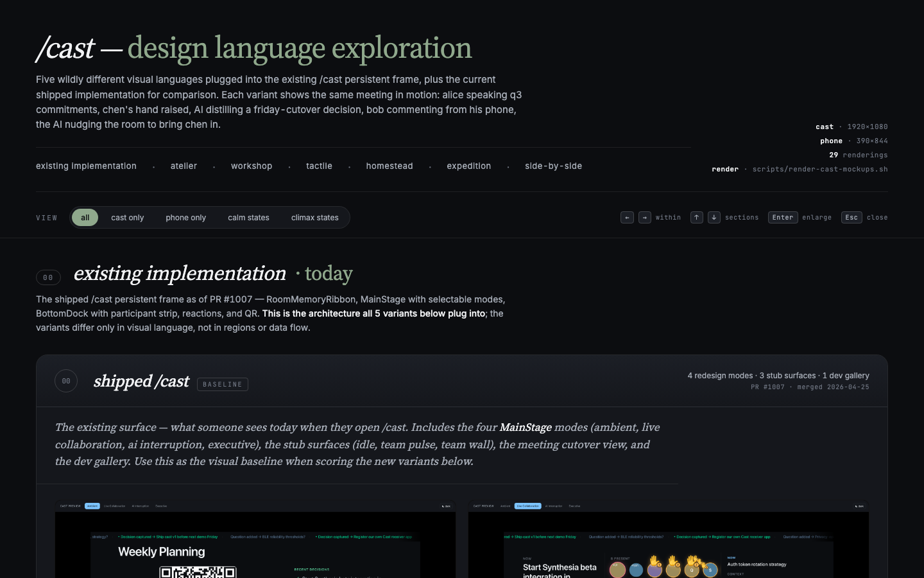Click the 'existing implementation · today' heading

(x=213, y=274)
